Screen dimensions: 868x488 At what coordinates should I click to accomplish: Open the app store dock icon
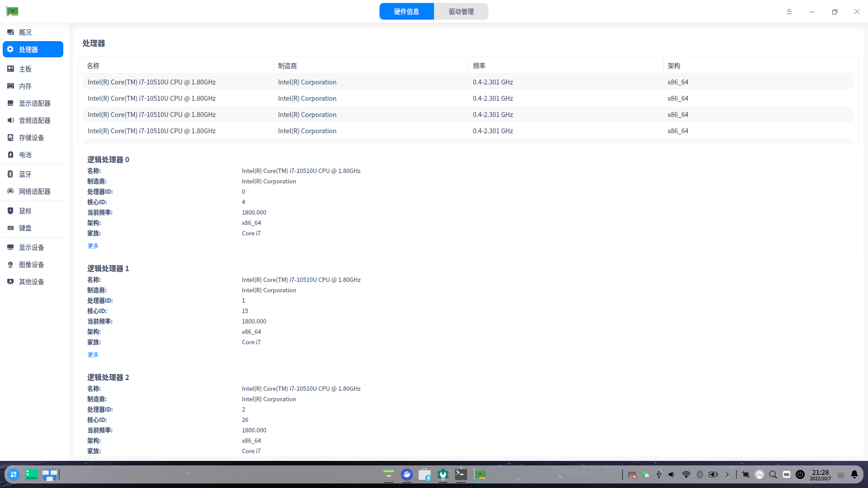pos(425,474)
